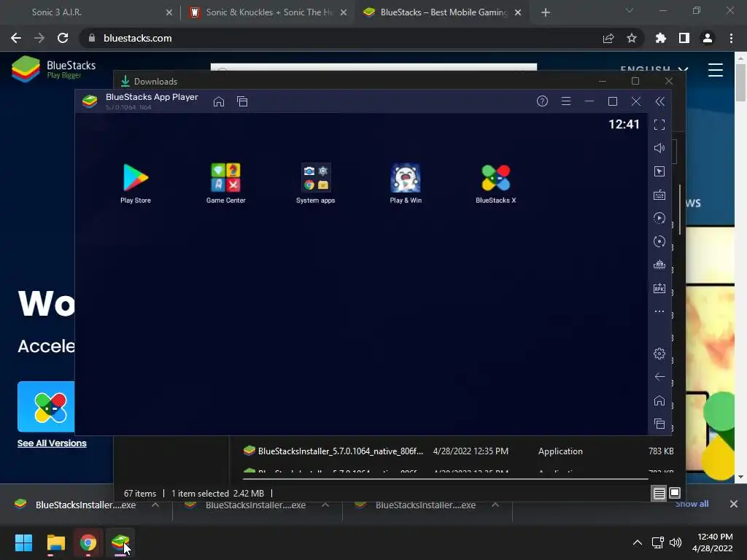Show hidden system tray icons
The image size is (747, 560).
[638, 542]
